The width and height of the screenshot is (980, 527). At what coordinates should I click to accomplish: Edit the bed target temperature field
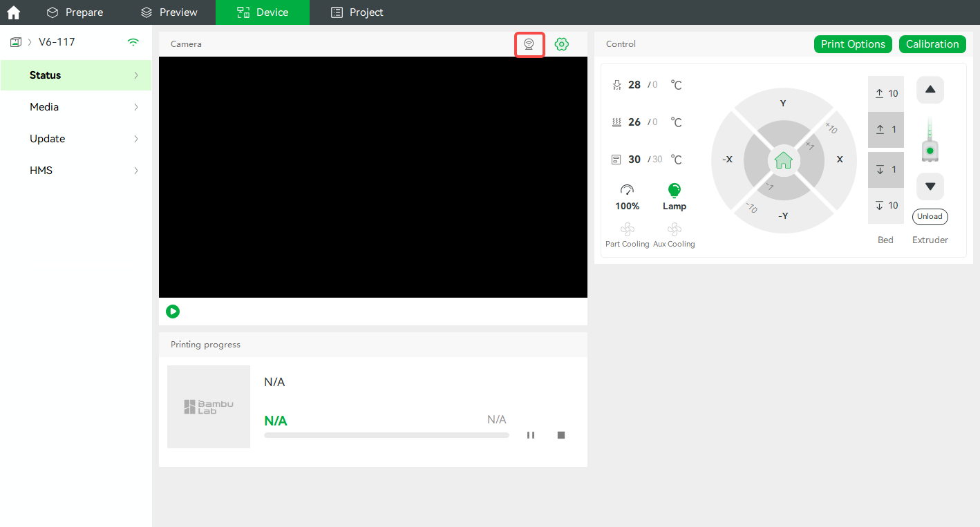tap(654, 122)
